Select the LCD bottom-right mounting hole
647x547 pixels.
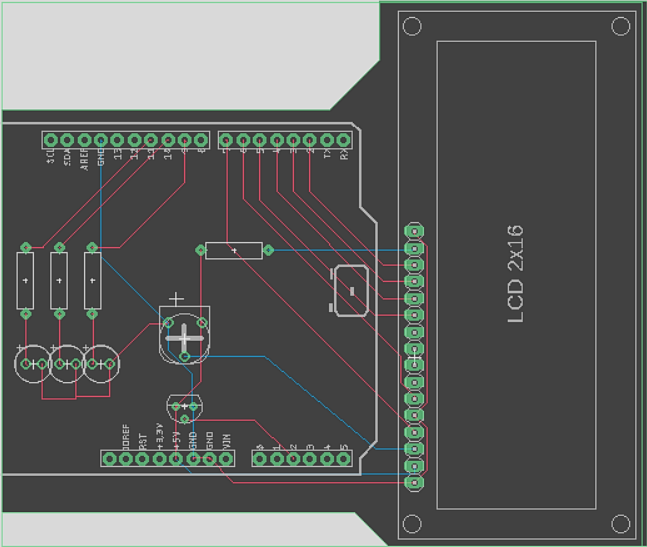coord(620,524)
